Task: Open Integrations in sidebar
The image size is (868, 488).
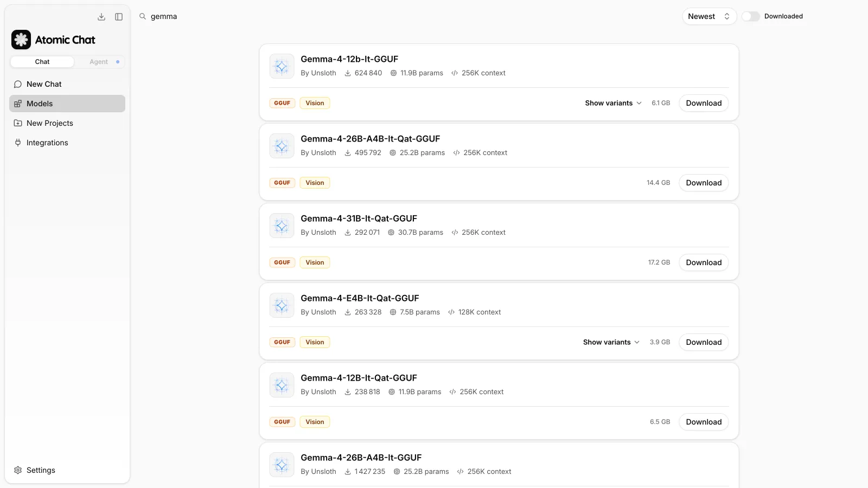Action: coord(67,143)
